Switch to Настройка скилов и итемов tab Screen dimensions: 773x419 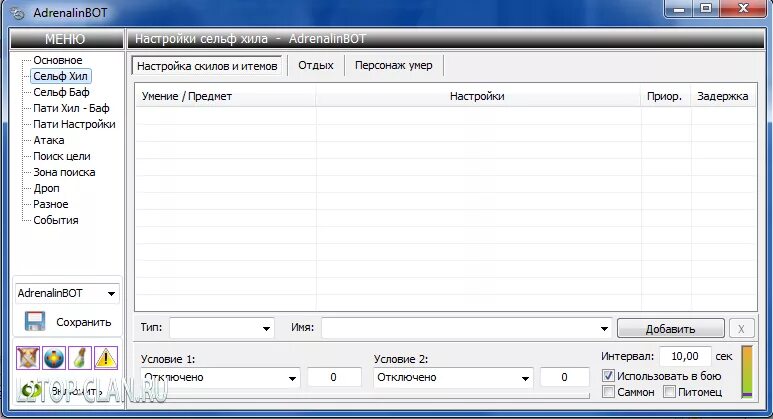(207, 66)
